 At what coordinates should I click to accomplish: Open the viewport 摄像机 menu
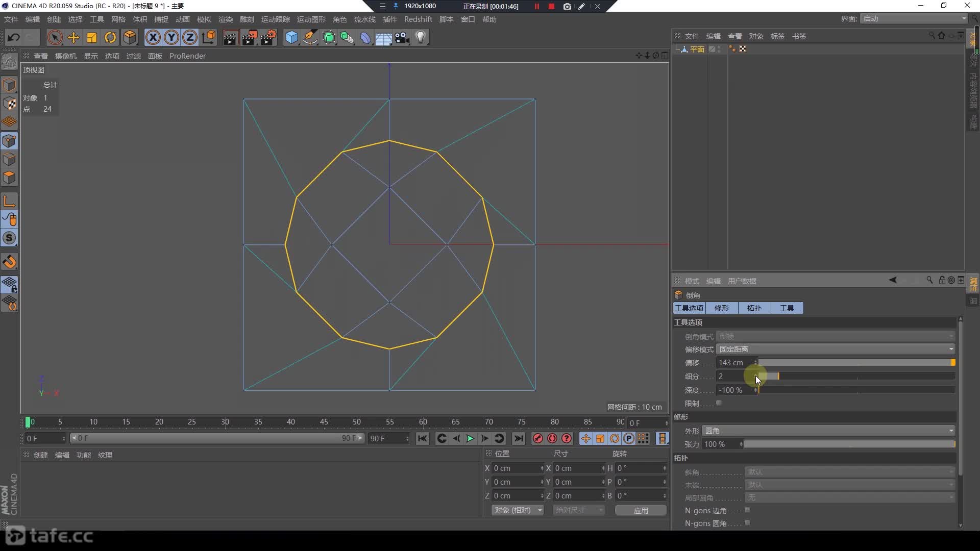pos(66,56)
